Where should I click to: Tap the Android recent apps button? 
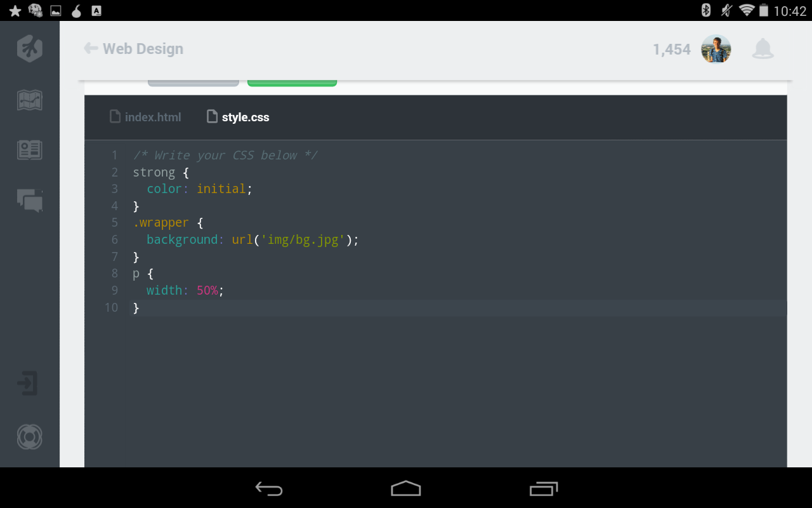(544, 488)
